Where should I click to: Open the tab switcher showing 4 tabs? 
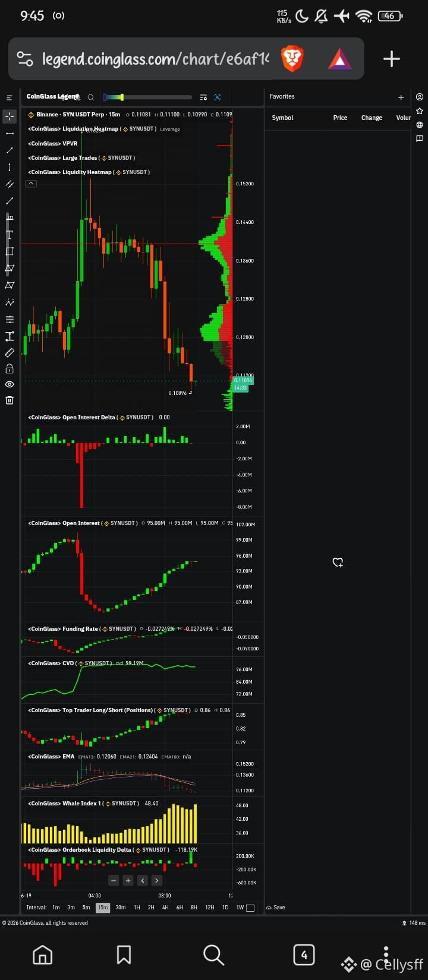coord(304,954)
